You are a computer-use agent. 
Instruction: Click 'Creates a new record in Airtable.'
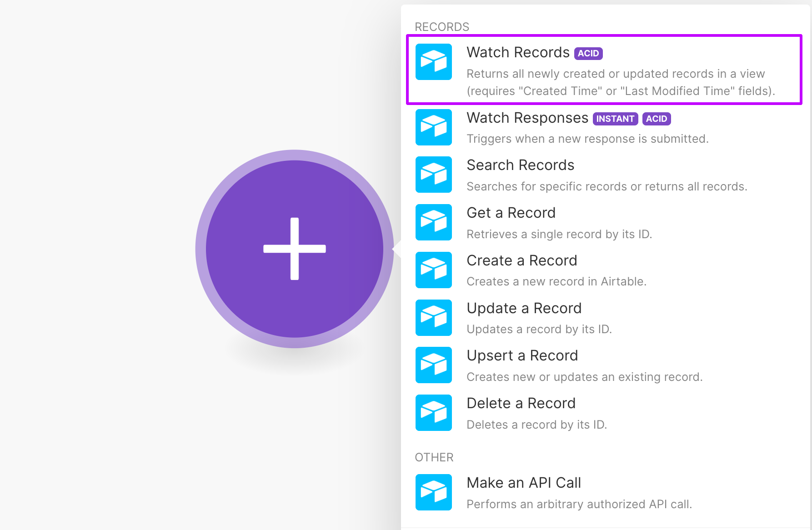(556, 281)
